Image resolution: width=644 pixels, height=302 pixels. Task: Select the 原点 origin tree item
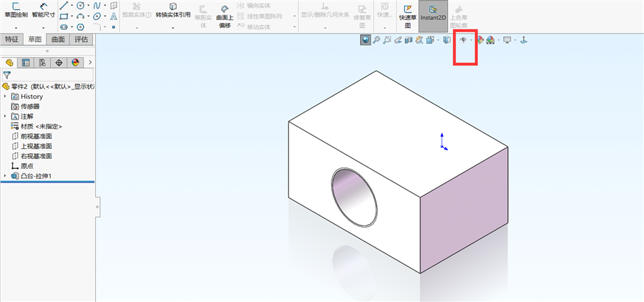pos(22,166)
